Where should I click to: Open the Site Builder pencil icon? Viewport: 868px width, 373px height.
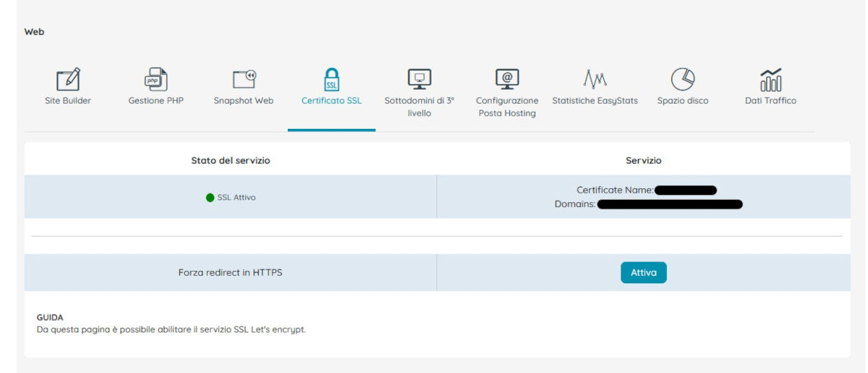[68, 79]
